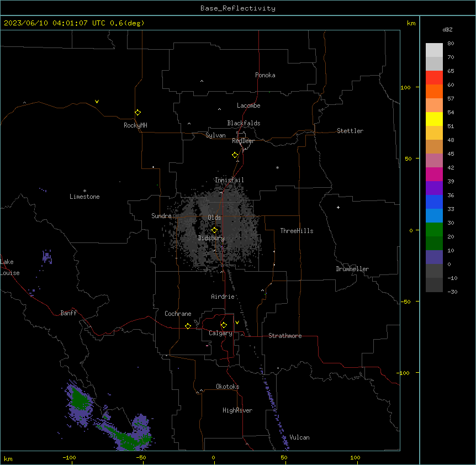Click the yellow V marker northwest of RockyMH
Screen dimensions: 476x465
[97, 102]
